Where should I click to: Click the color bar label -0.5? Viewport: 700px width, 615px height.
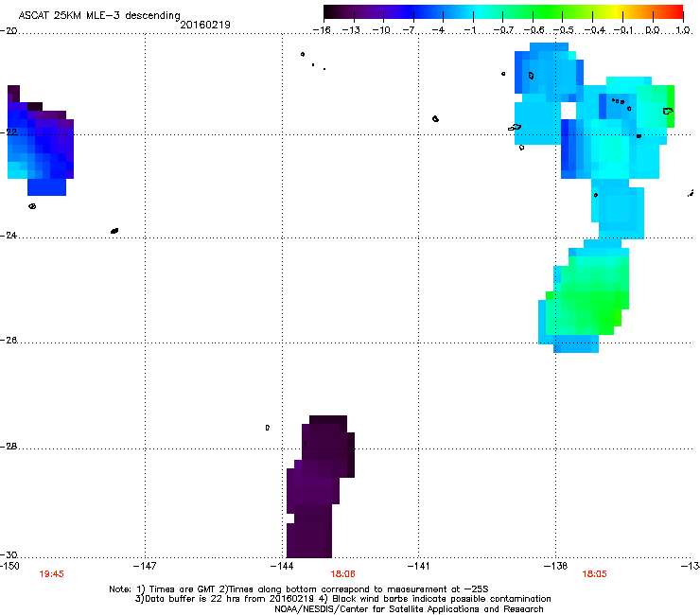(564, 30)
